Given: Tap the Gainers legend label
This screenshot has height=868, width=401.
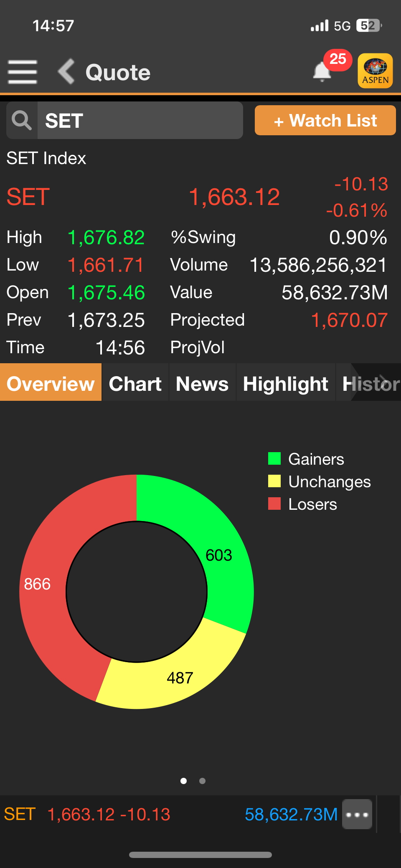Looking at the screenshot, I should click(316, 459).
